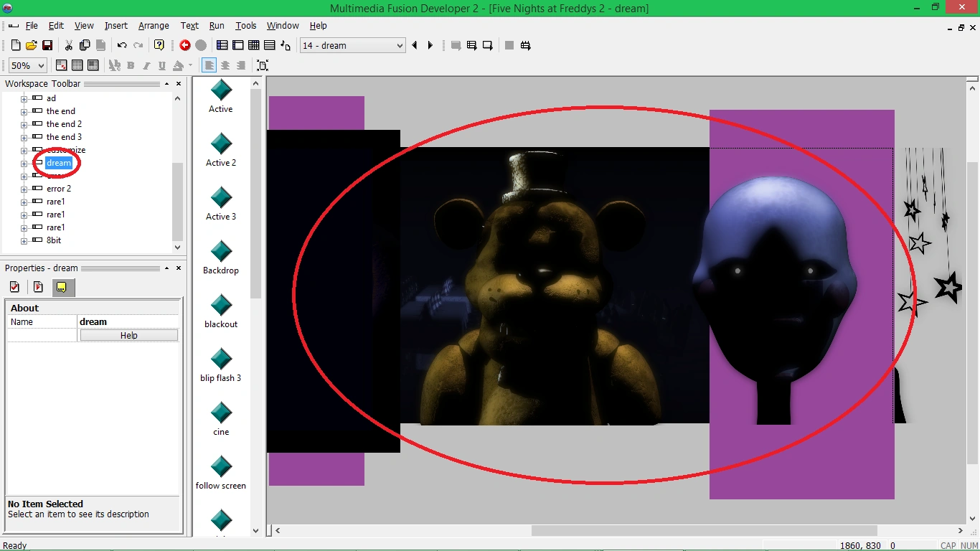Close the Workspace Toolbar panel
This screenshot has height=551, width=980.
pyautogui.click(x=178, y=84)
